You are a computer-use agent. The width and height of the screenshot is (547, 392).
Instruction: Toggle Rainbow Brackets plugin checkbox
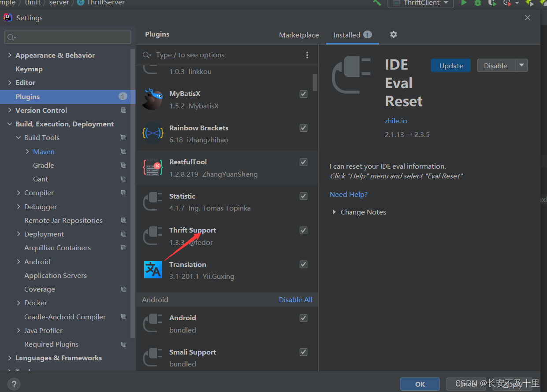tap(303, 128)
